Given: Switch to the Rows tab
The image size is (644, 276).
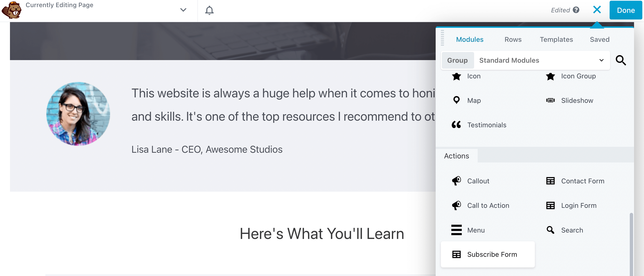Looking at the screenshot, I should [513, 39].
